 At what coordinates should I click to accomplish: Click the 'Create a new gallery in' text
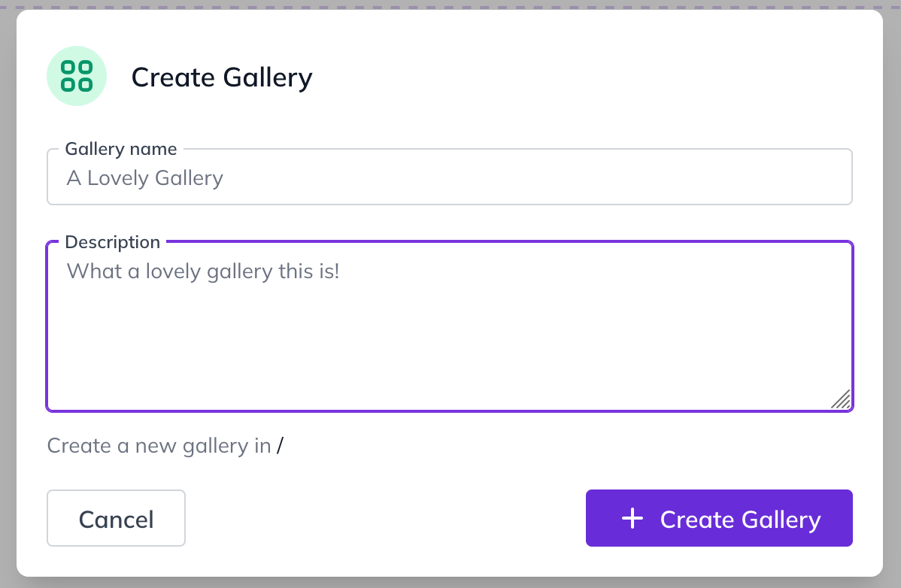pos(159,446)
